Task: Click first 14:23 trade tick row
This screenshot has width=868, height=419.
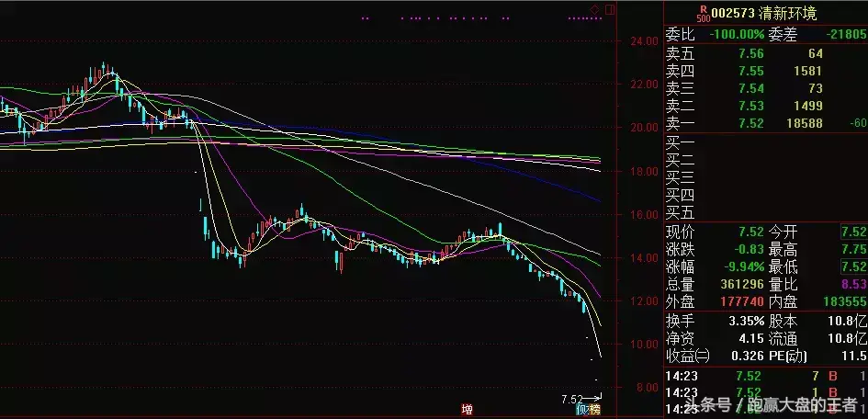Action: click(762, 375)
